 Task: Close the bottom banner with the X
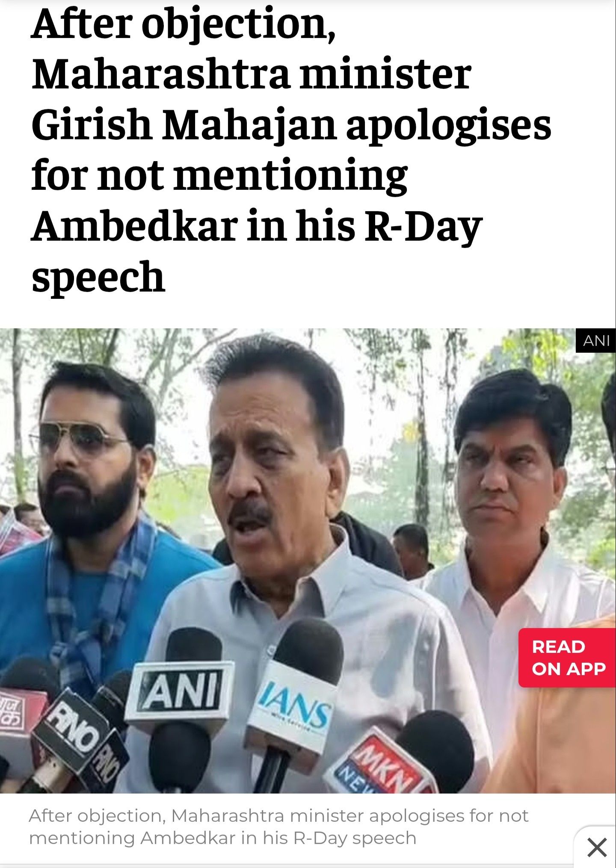coord(597,847)
